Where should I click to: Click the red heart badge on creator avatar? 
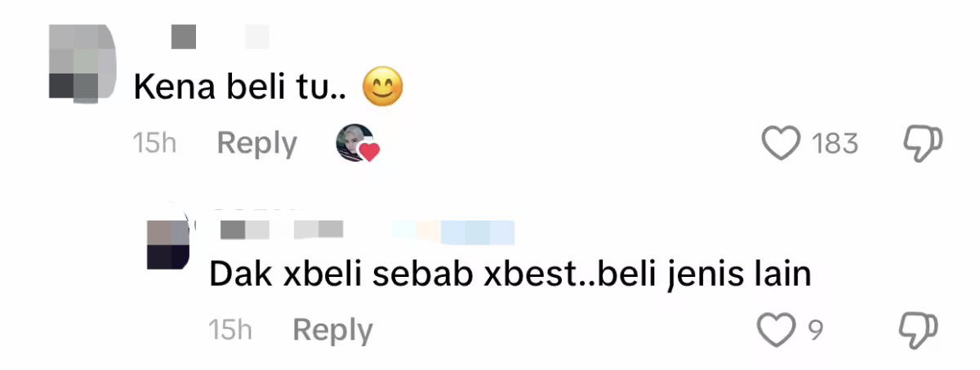click(x=370, y=152)
